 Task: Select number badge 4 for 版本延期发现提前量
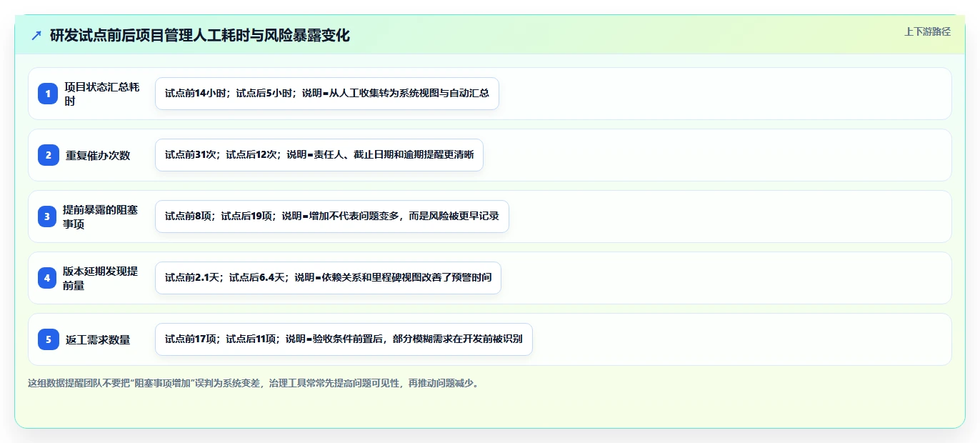pos(48,278)
